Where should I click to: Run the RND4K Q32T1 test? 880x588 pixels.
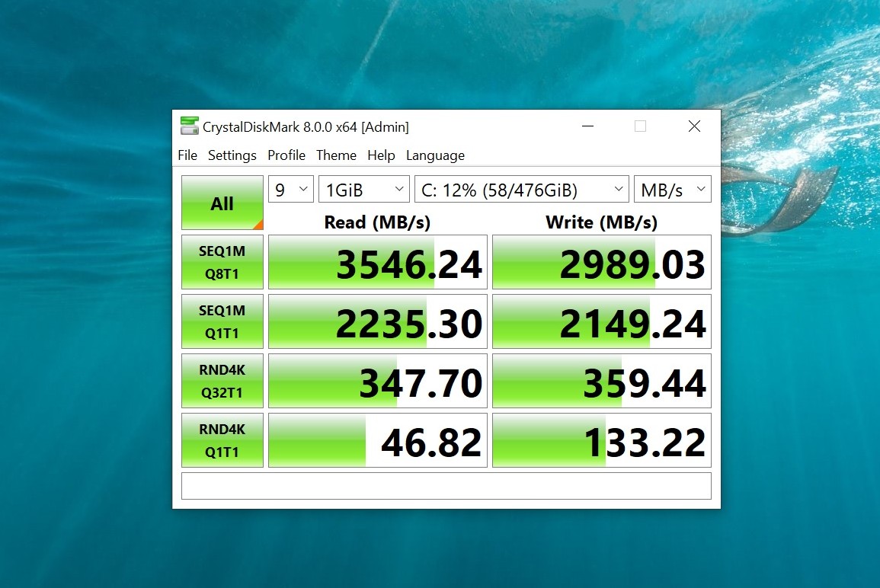[x=222, y=381]
